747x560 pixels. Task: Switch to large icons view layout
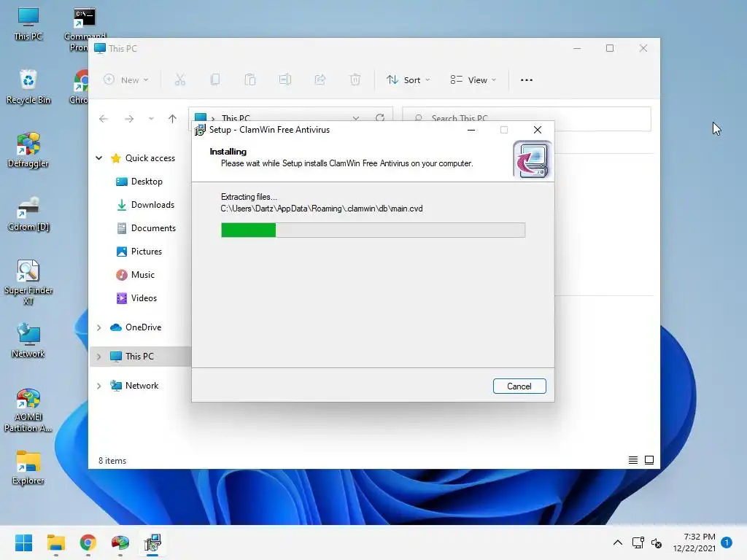pos(649,460)
